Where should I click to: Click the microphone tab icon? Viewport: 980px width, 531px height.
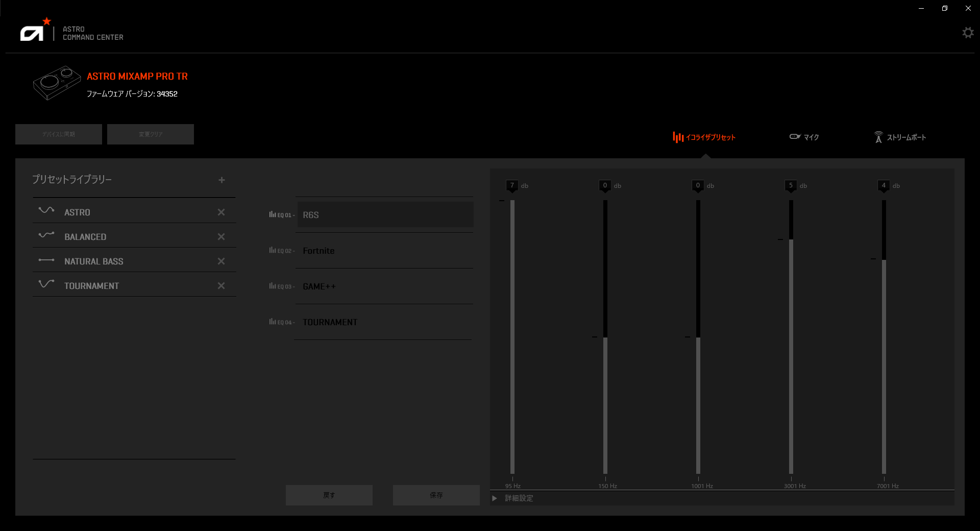(x=795, y=136)
